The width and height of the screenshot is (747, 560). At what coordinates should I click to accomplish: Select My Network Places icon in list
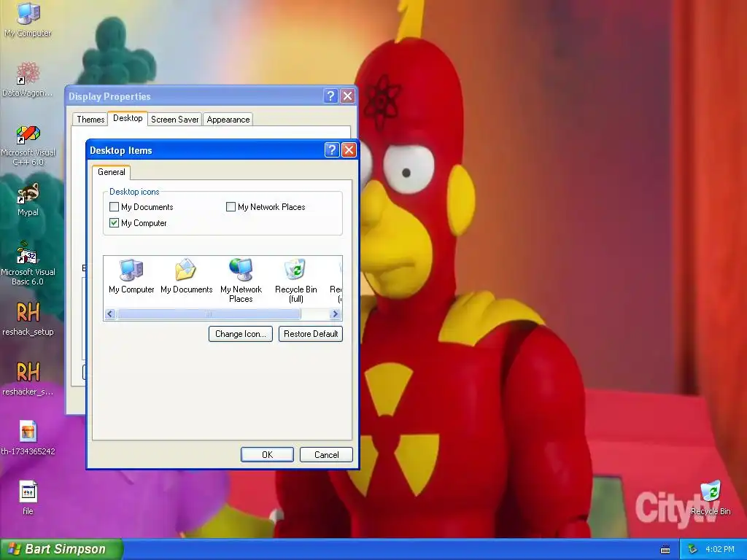point(241,281)
